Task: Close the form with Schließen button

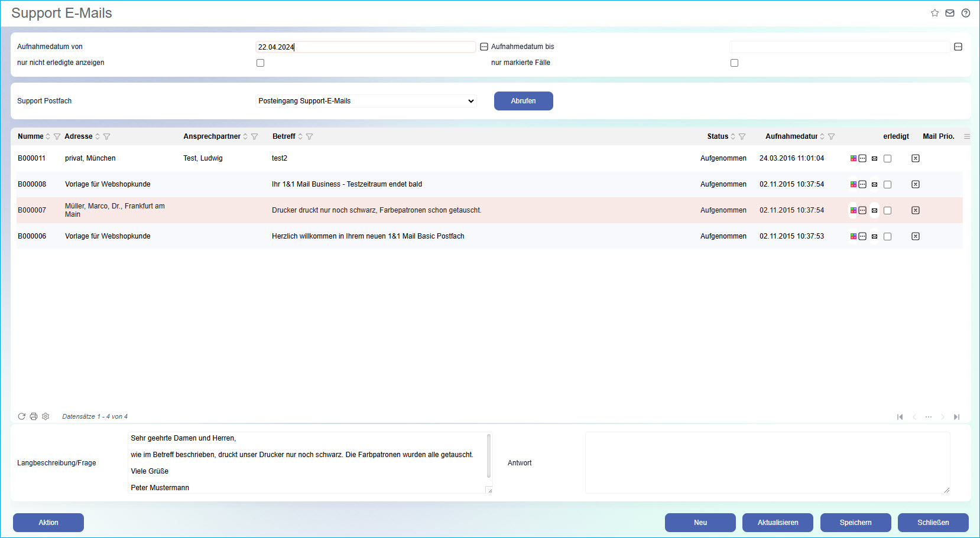Action: coord(933,523)
